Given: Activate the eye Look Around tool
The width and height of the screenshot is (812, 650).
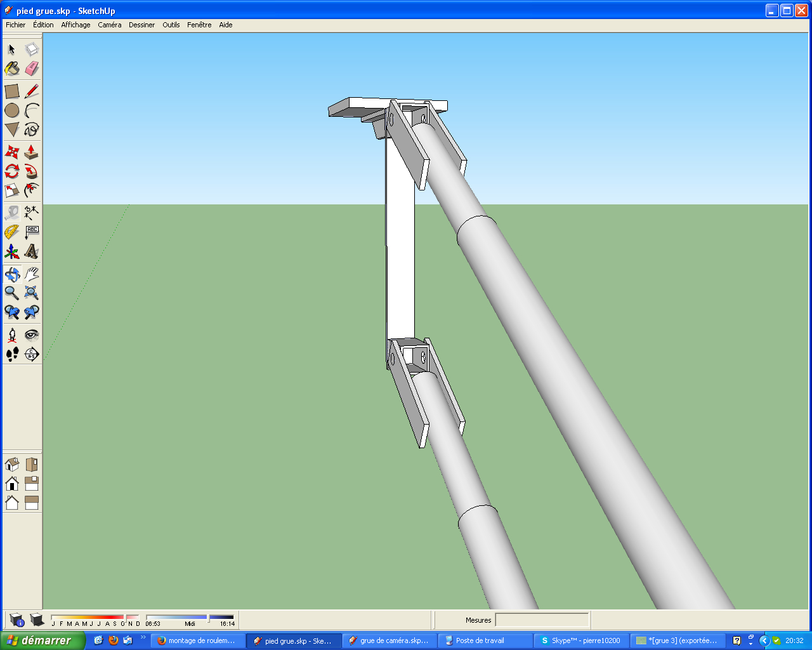Looking at the screenshot, I should click(x=32, y=335).
